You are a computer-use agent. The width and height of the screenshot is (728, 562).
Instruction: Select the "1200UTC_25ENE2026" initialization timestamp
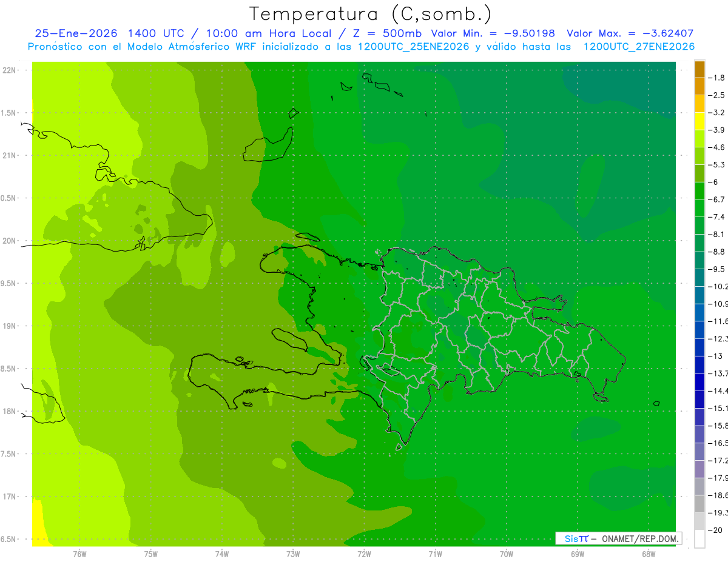coord(413,47)
